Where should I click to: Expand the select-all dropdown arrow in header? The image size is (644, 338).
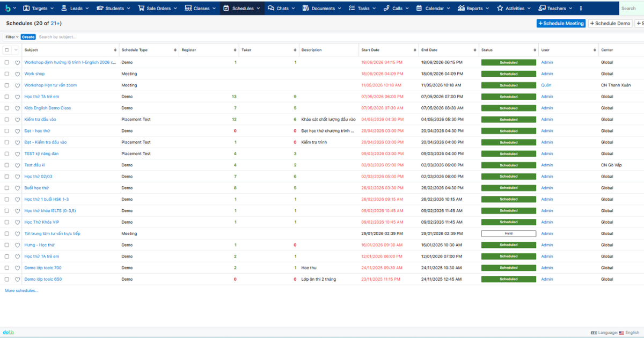coord(16,50)
